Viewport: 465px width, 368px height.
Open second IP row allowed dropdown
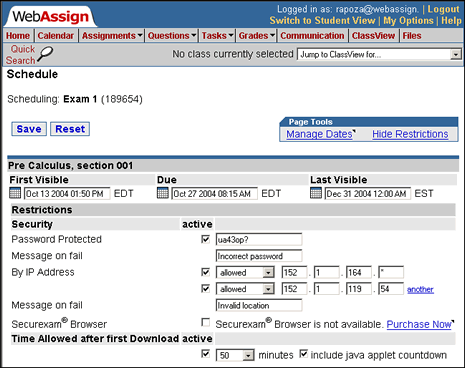pos(245,289)
